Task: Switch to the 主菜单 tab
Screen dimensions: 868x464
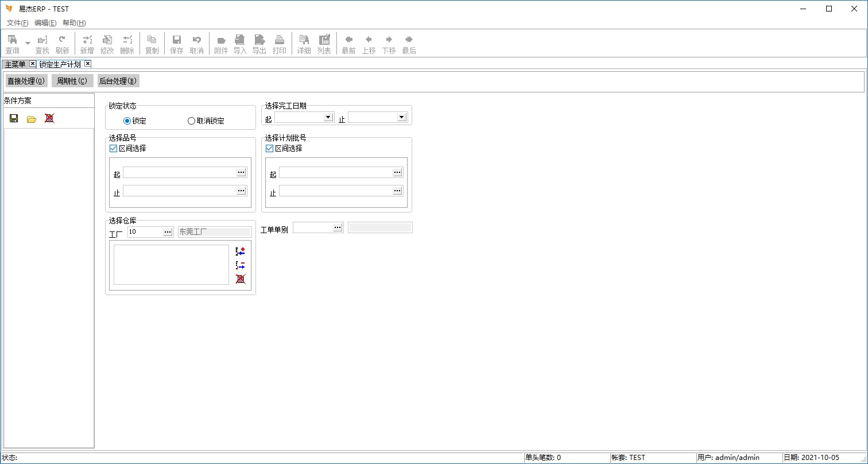Action: coord(15,64)
